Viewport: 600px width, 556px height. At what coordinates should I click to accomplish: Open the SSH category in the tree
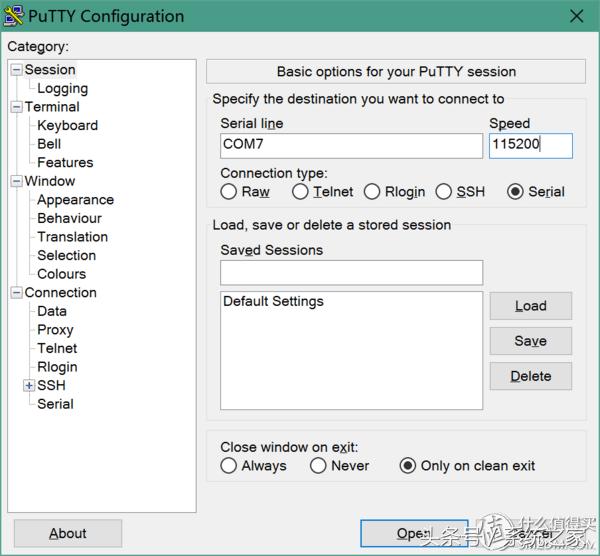pos(51,385)
